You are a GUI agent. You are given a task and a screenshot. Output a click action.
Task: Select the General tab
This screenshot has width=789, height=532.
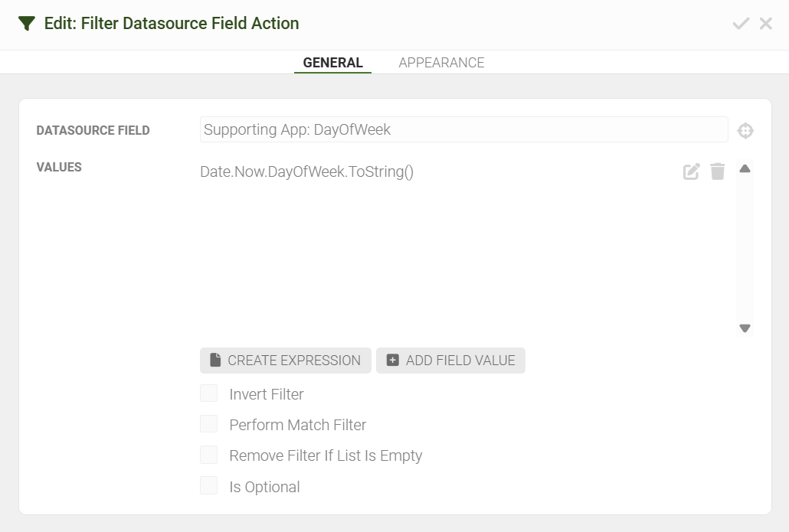(x=332, y=63)
